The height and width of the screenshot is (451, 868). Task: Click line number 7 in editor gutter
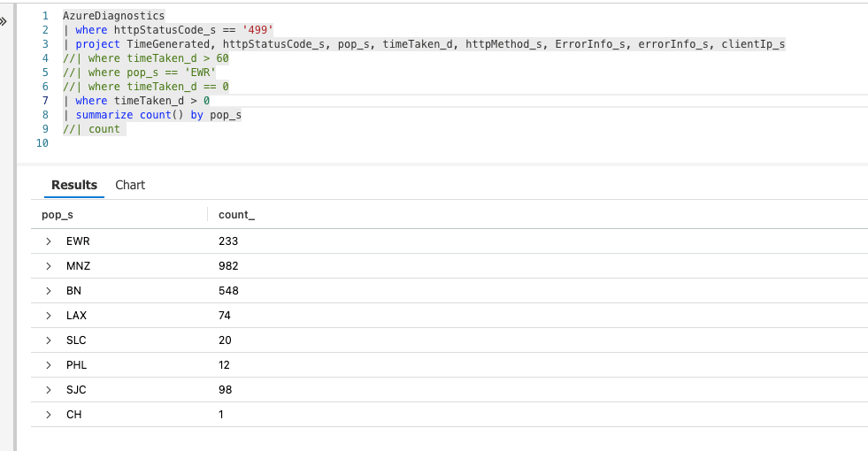coord(45,101)
